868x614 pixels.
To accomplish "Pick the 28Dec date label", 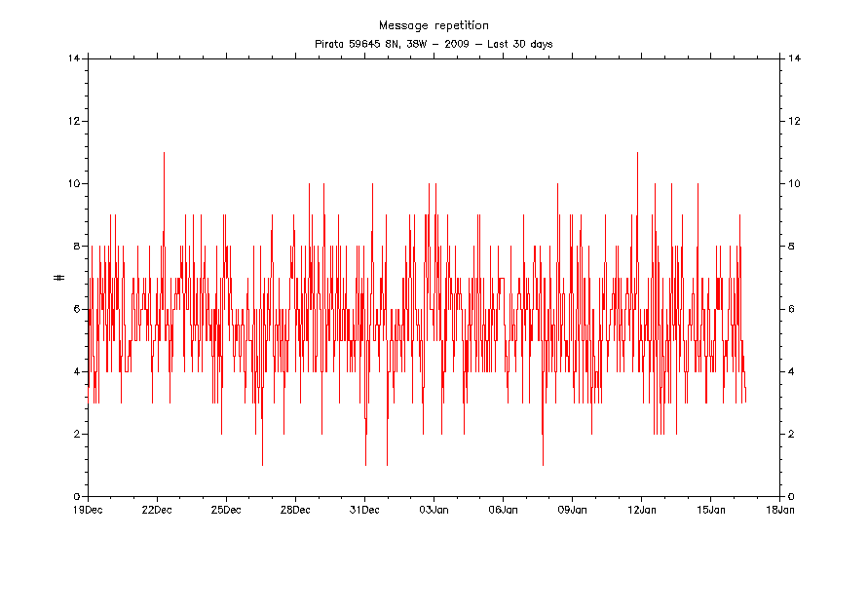I will point(295,509).
